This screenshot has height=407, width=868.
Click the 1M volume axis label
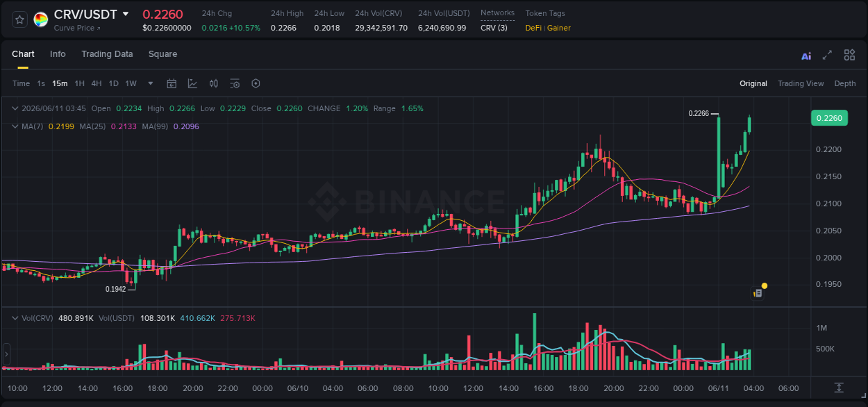(x=821, y=328)
